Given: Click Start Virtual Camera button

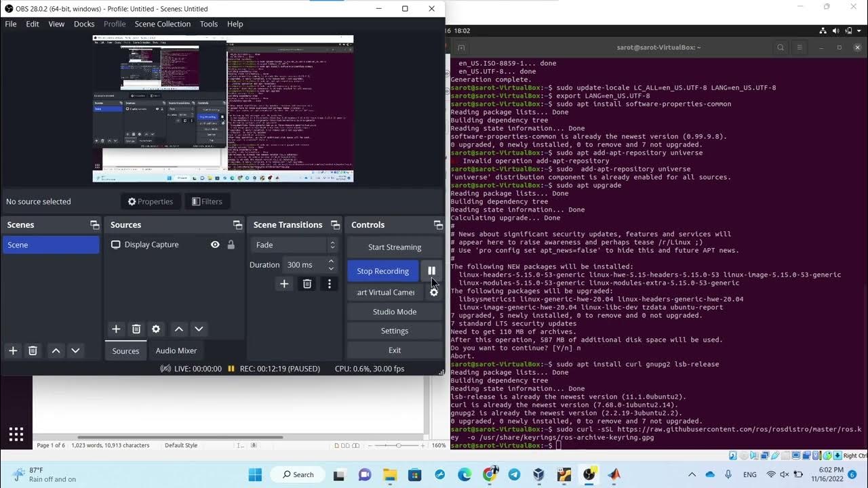Looking at the screenshot, I should pos(386,292).
